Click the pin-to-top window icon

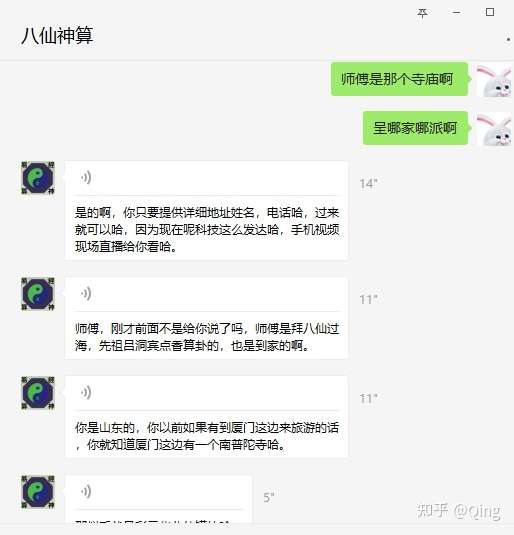pos(422,13)
